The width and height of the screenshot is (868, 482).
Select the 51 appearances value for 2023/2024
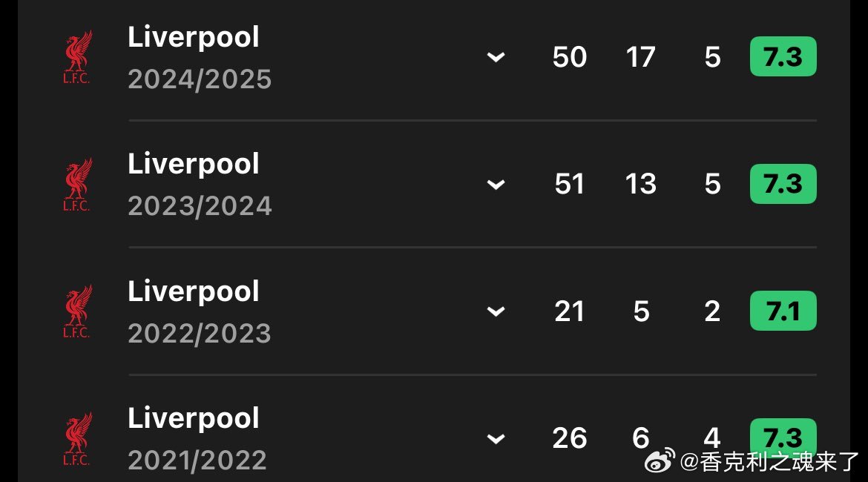pyautogui.click(x=570, y=184)
